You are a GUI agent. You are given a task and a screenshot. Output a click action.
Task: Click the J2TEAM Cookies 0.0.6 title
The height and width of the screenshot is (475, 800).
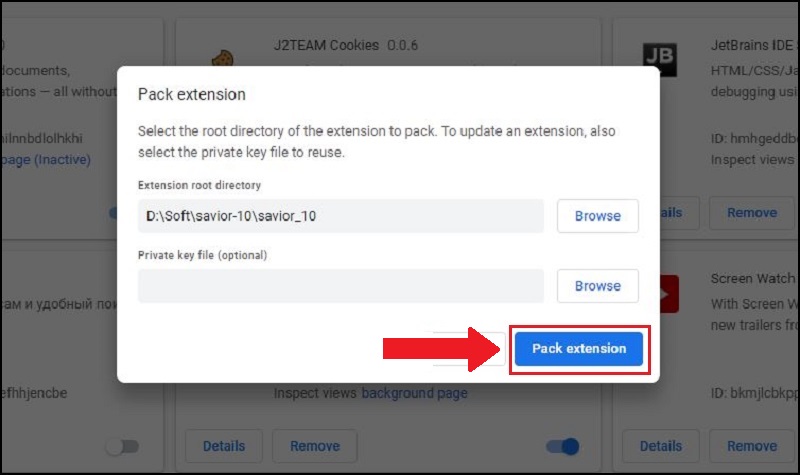345,45
